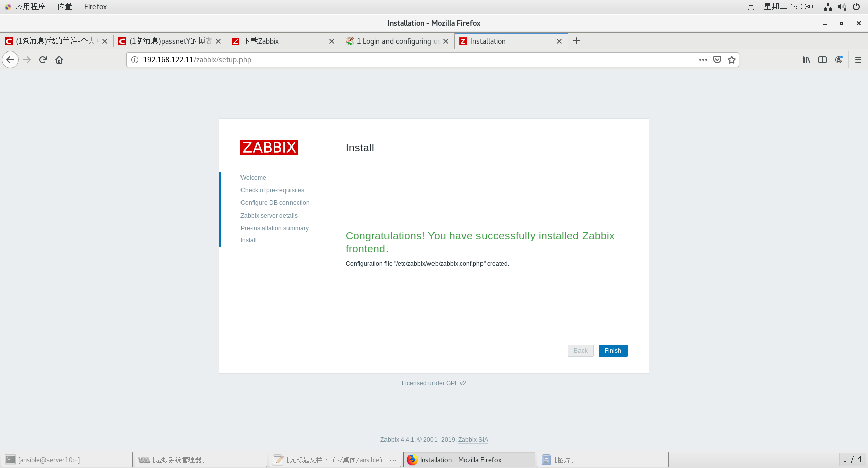The height and width of the screenshot is (468, 868).
Task: Save page to Pocket icon
Action: pyautogui.click(x=717, y=60)
